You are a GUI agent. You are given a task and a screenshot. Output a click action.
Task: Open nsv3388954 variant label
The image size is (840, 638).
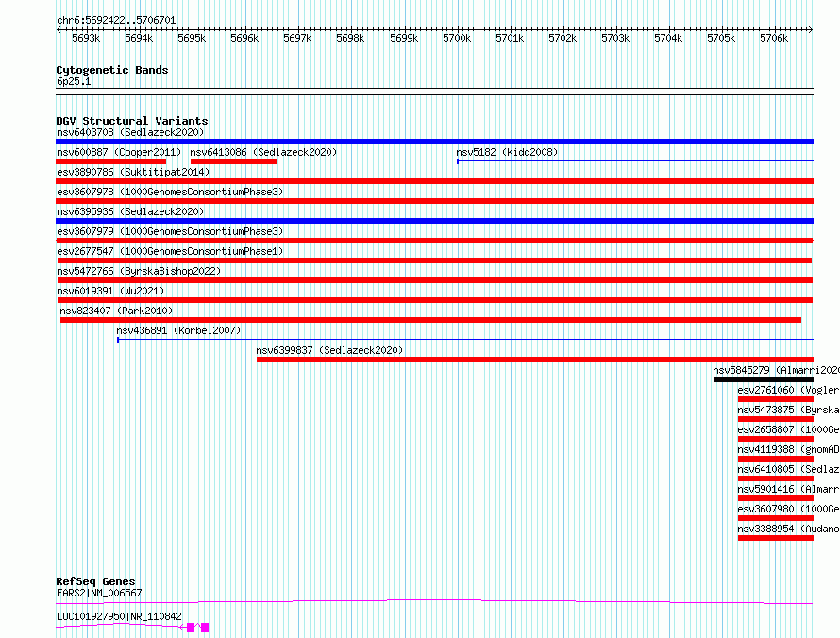788,529
